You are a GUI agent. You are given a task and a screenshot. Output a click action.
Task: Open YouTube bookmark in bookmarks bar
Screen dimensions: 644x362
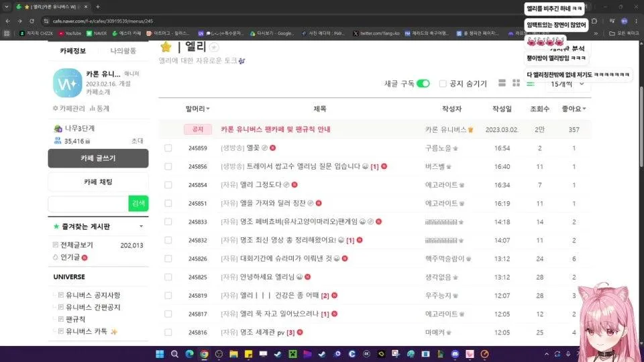coord(70,34)
